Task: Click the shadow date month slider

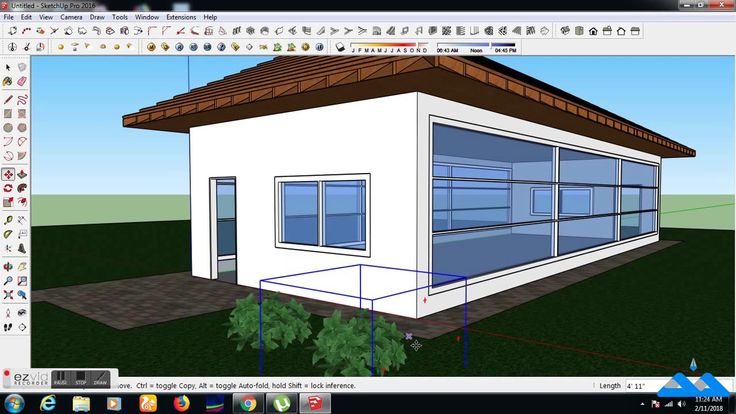Action: (x=390, y=47)
